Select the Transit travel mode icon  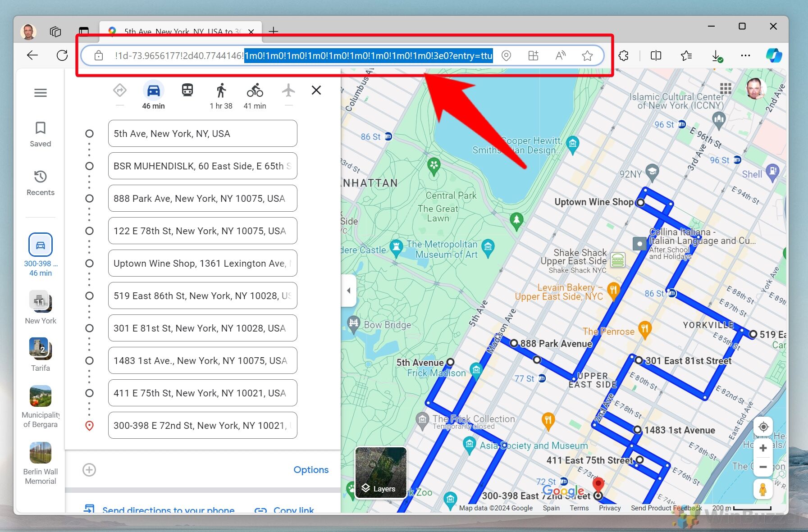click(x=187, y=91)
